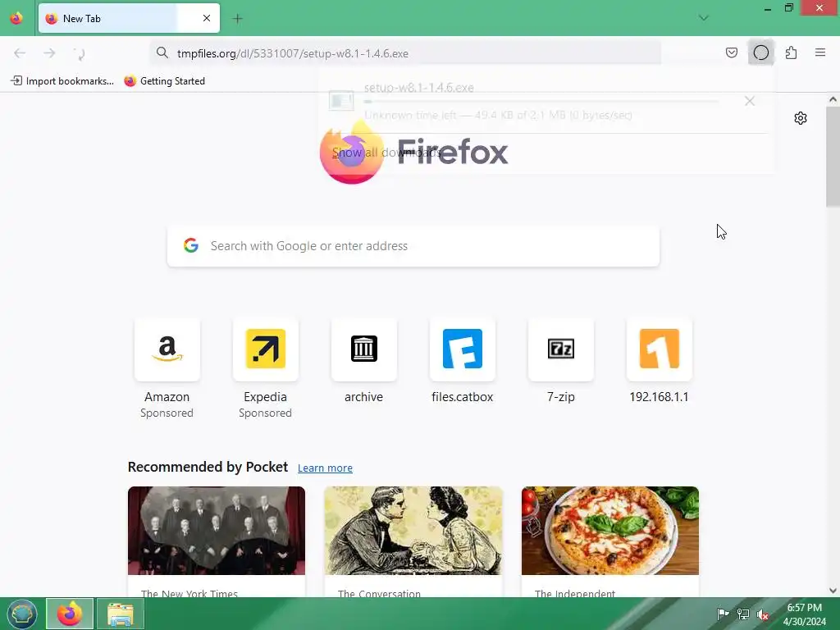The height and width of the screenshot is (630, 840).
Task: Click Import bookmarks... in the bookmarks toolbar
Action: pos(62,81)
